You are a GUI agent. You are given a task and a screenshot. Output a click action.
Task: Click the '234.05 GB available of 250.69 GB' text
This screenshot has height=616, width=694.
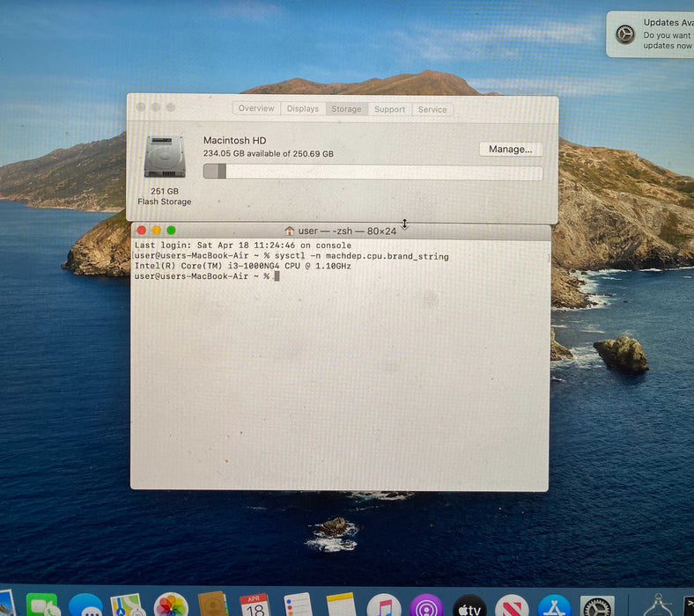tap(269, 154)
